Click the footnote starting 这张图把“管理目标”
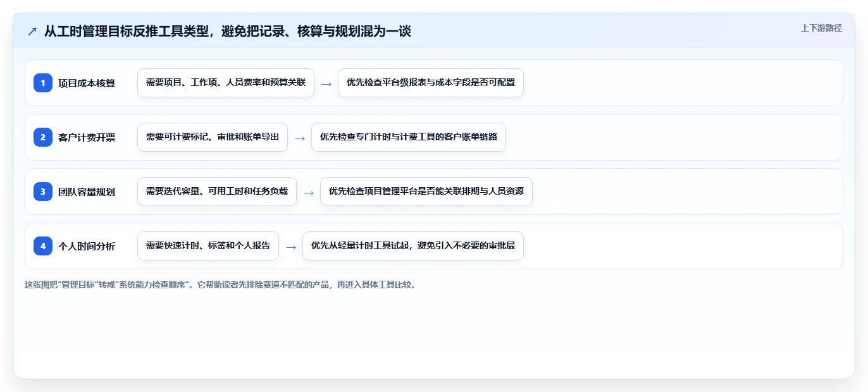 tap(220, 285)
